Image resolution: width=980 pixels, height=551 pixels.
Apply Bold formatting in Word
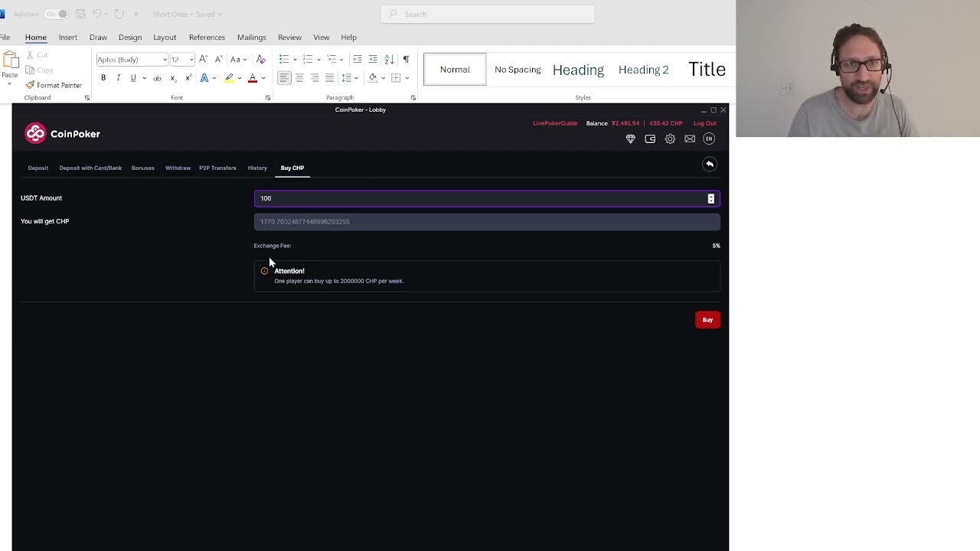coord(103,78)
